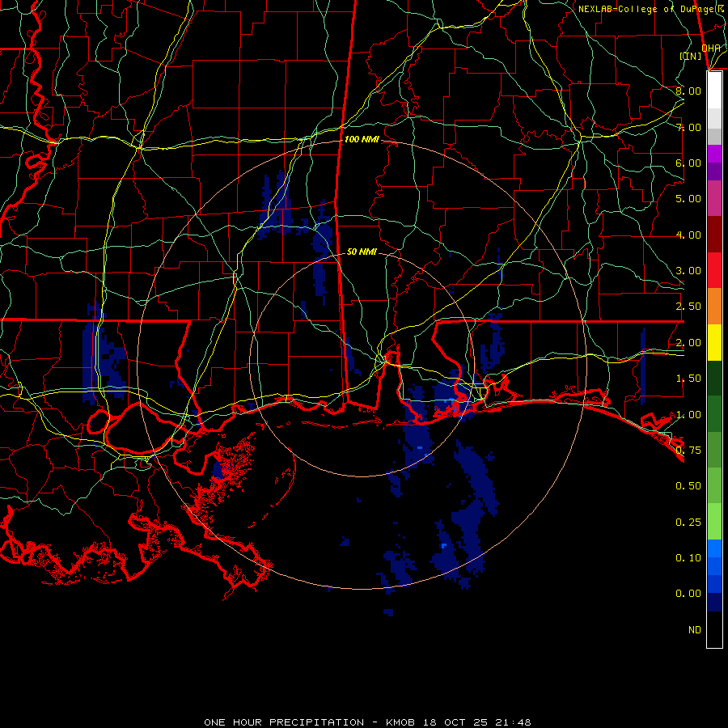Click the OHA product label above legend
The width and height of the screenshot is (728, 728).
click(x=711, y=48)
